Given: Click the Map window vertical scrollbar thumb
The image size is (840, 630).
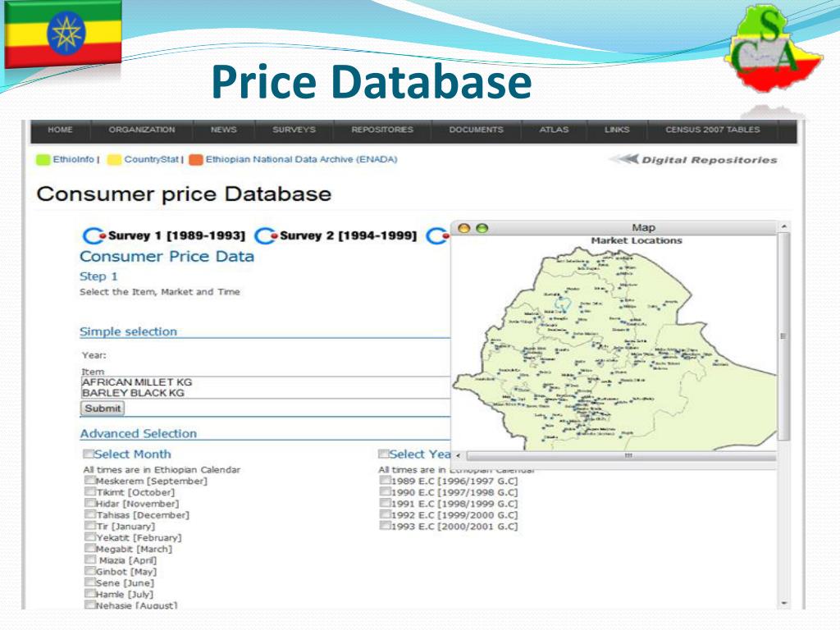Looking at the screenshot, I should tap(783, 336).
